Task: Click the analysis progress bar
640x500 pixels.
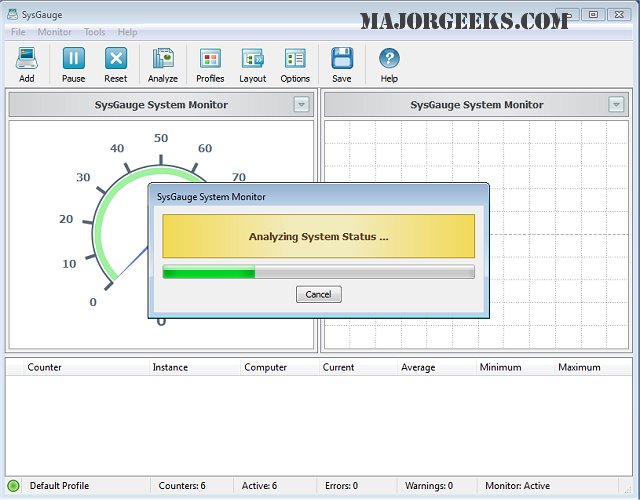Action: pyautogui.click(x=318, y=272)
